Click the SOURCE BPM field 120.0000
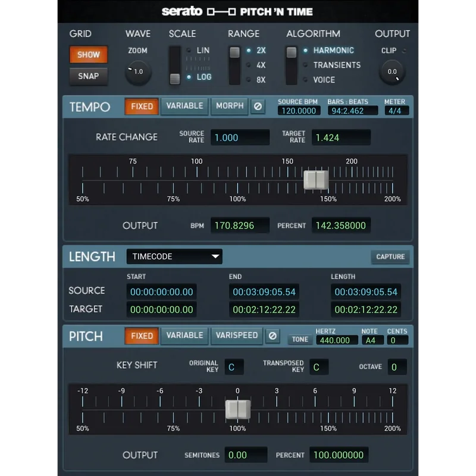 [x=299, y=111]
